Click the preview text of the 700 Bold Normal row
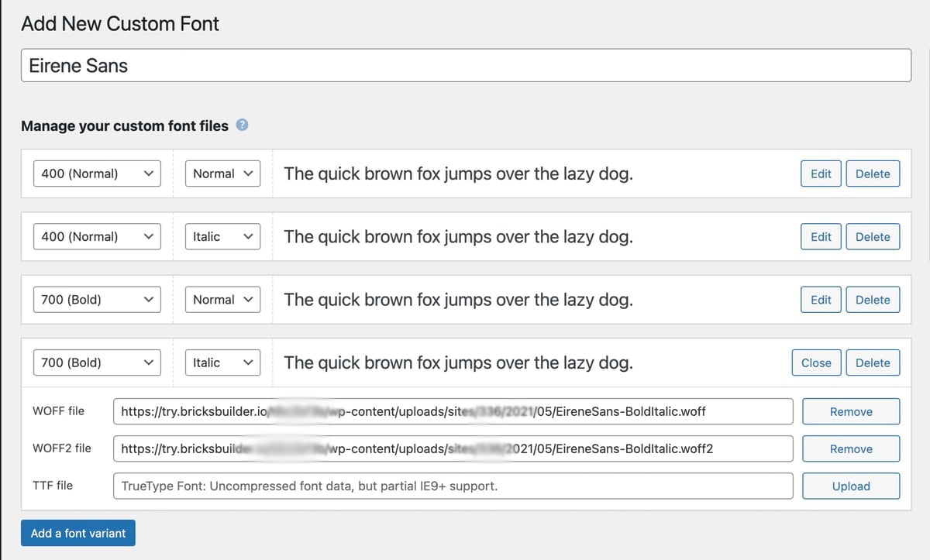 (x=458, y=299)
